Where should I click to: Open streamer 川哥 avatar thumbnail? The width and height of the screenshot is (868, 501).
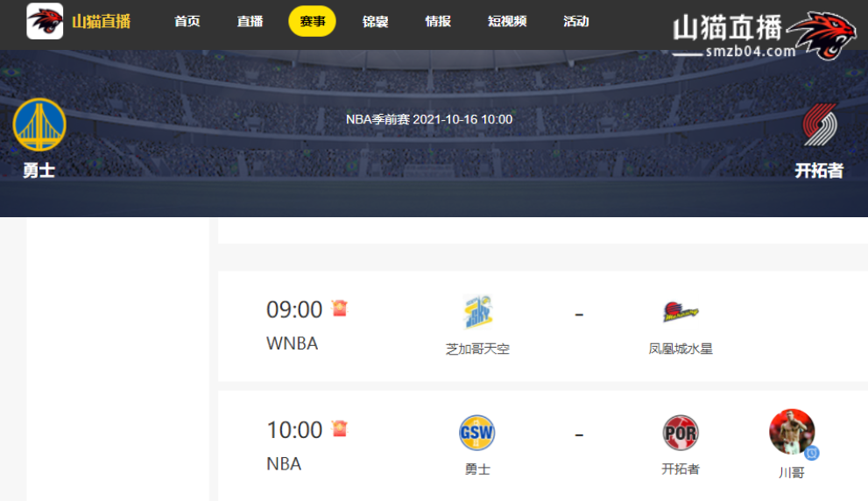point(792,433)
